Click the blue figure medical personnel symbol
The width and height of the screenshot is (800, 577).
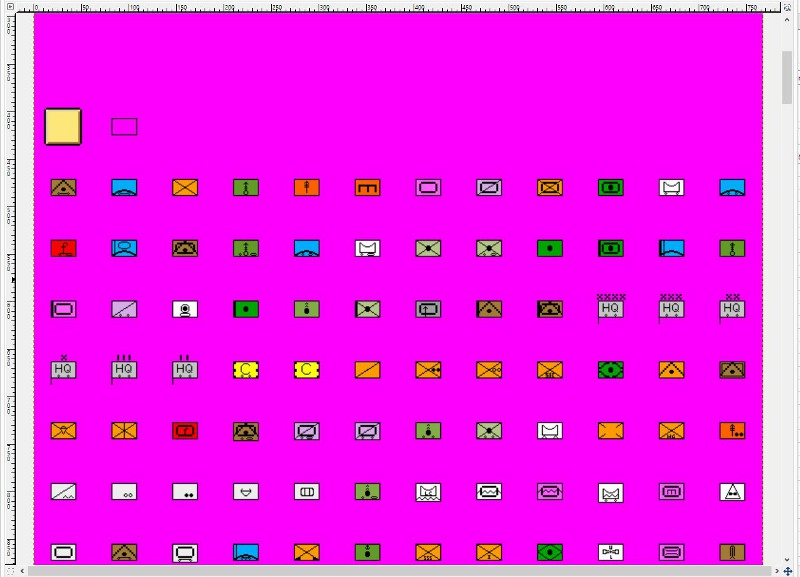(124, 248)
